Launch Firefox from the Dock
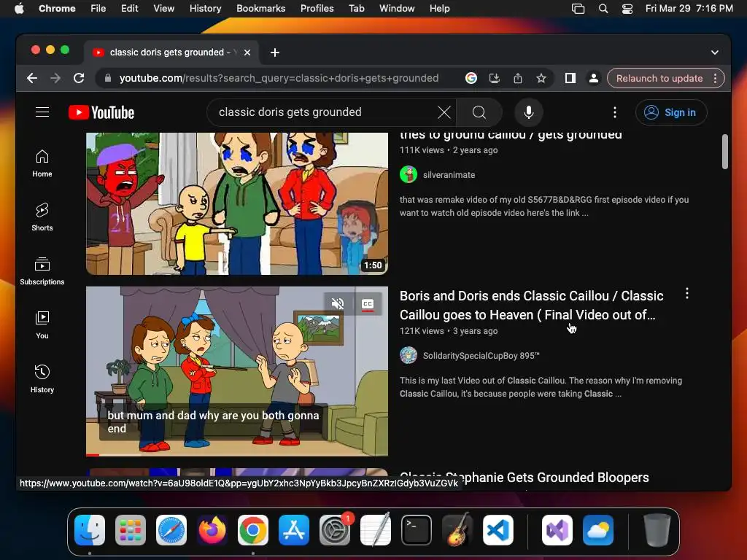Viewport: 747px width, 560px height. pyautogui.click(x=212, y=530)
